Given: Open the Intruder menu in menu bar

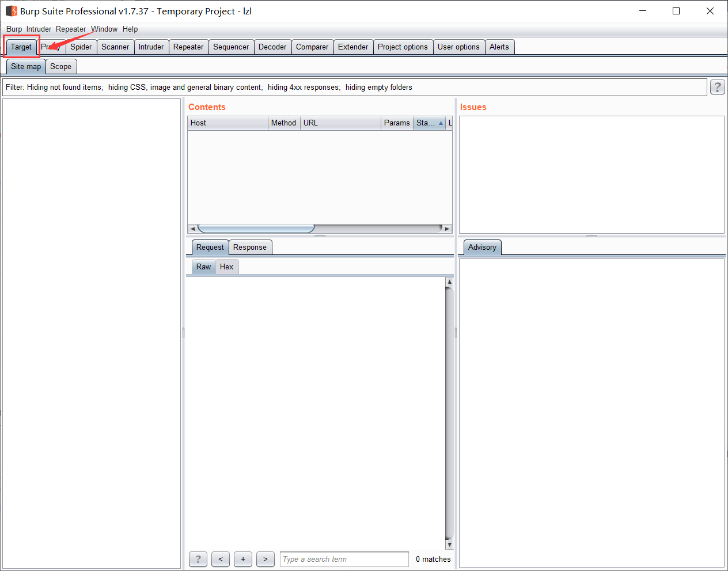Looking at the screenshot, I should point(39,29).
